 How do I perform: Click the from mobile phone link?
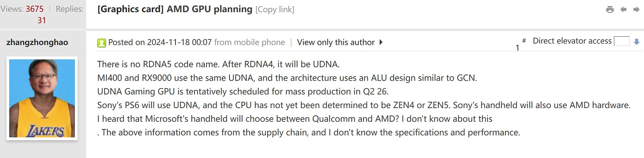pyautogui.click(x=250, y=42)
